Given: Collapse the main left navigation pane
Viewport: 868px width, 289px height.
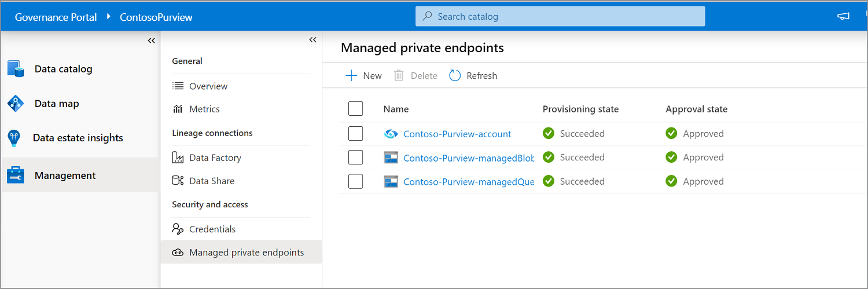Looking at the screenshot, I should pyautogui.click(x=151, y=41).
